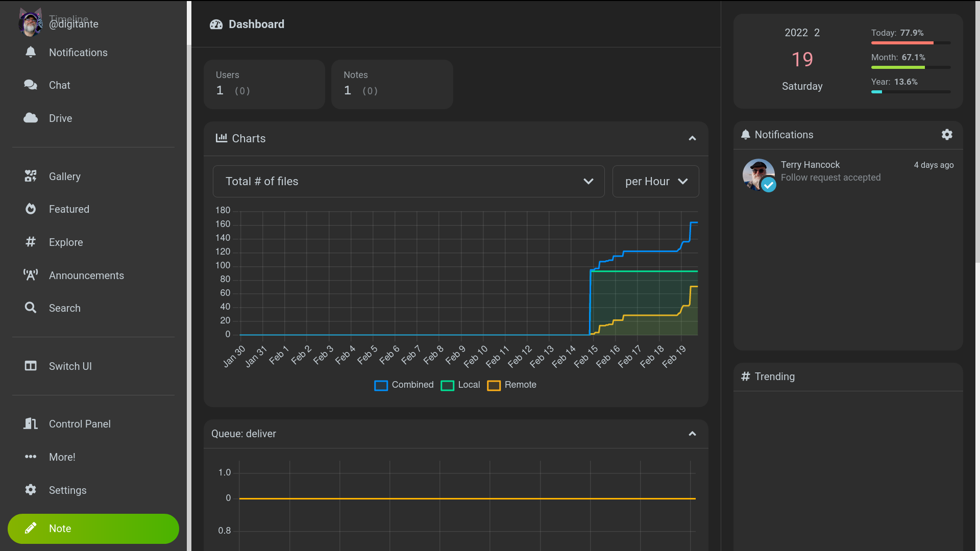Click the Featured flame icon
Image resolution: width=980 pixels, height=551 pixels.
(x=31, y=209)
